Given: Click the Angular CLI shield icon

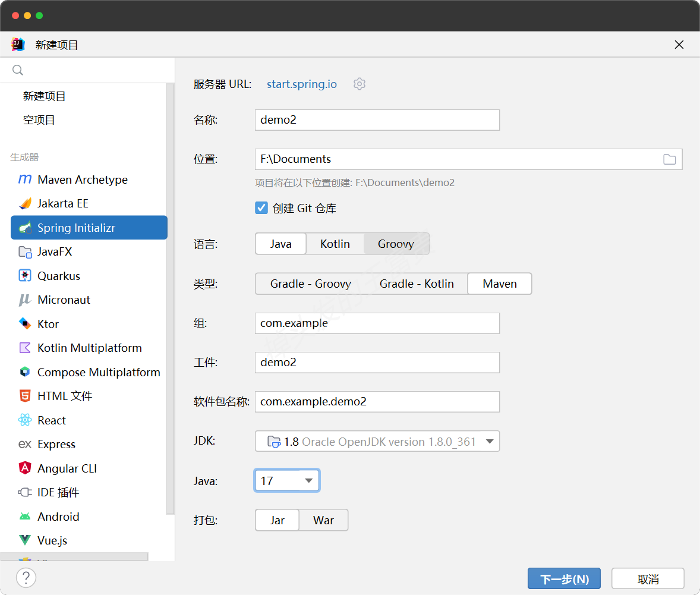Looking at the screenshot, I should pyautogui.click(x=25, y=468).
